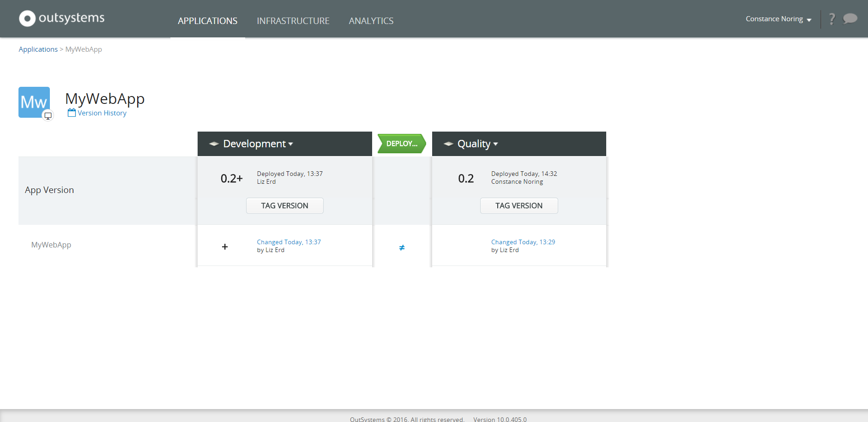Open help via the question mark icon
Screen dimensions: 868x422
[832, 19]
